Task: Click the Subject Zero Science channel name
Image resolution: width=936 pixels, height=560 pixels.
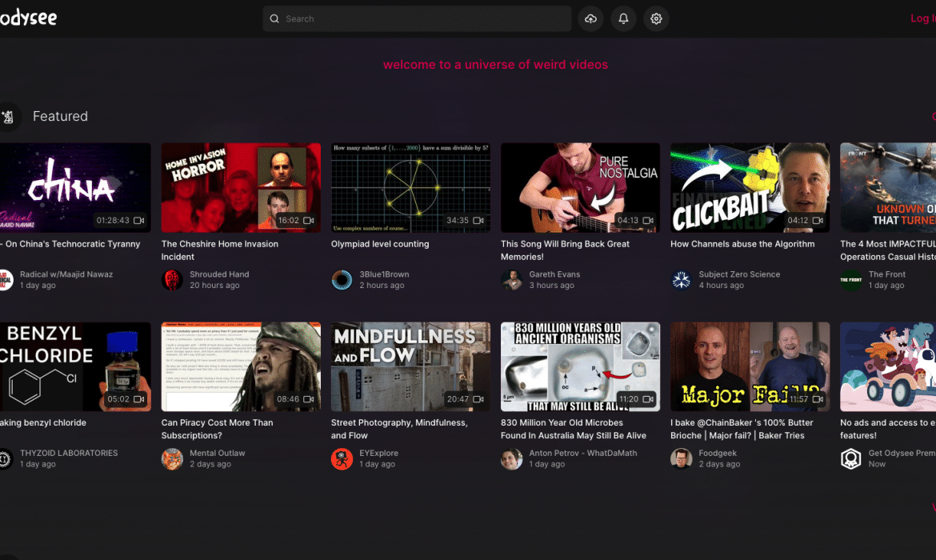Action: [x=739, y=274]
